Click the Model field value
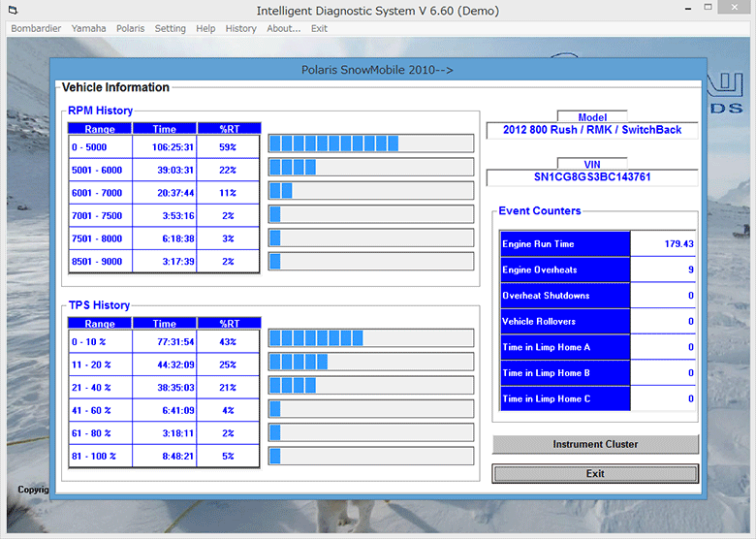The height and width of the screenshot is (539, 756). pos(592,130)
